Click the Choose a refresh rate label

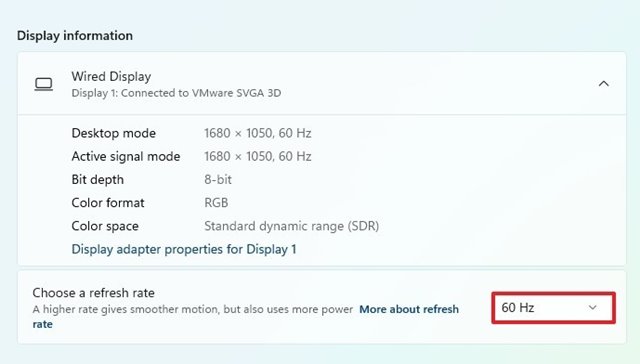pos(93,293)
